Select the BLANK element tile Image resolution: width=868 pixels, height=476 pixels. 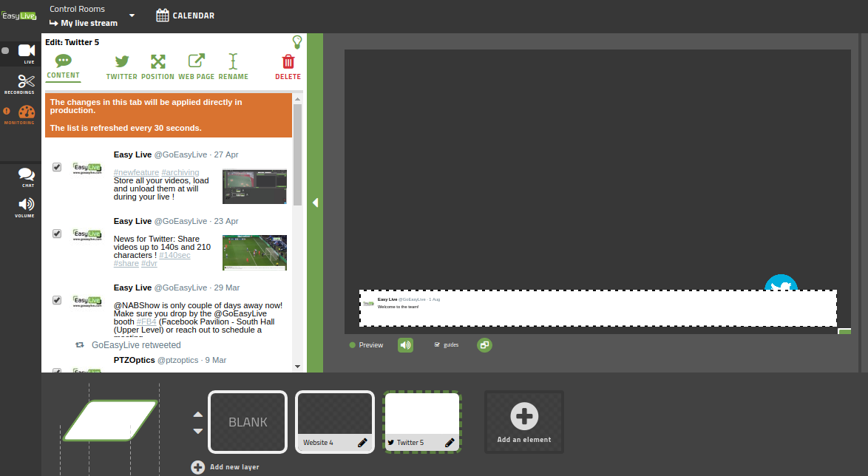click(248, 422)
